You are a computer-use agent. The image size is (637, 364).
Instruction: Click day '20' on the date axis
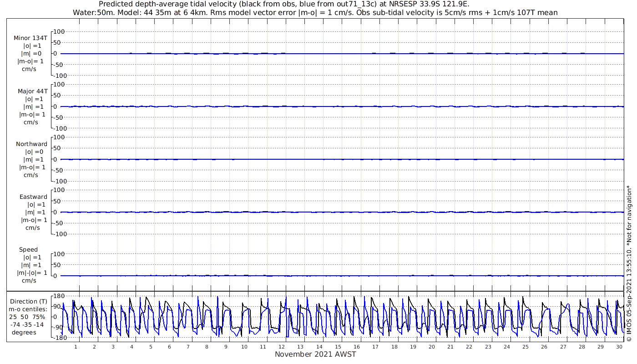click(x=432, y=347)
